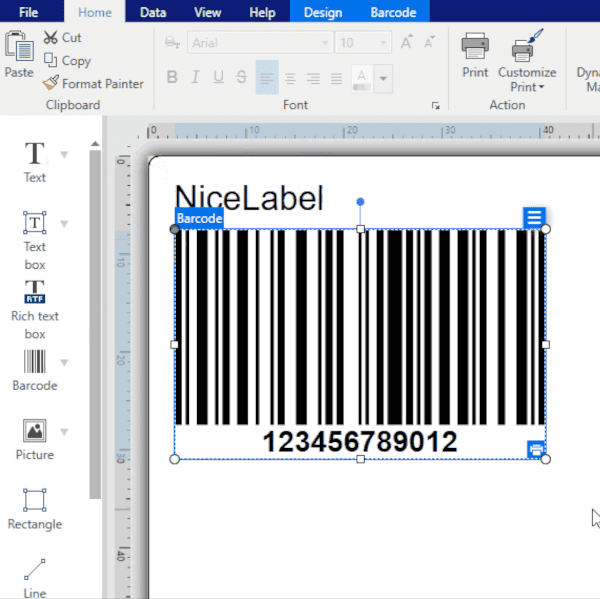The height and width of the screenshot is (599, 600).
Task: Click the Paste icon in Clipboard group
Action: pyautogui.click(x=19, y=46)
